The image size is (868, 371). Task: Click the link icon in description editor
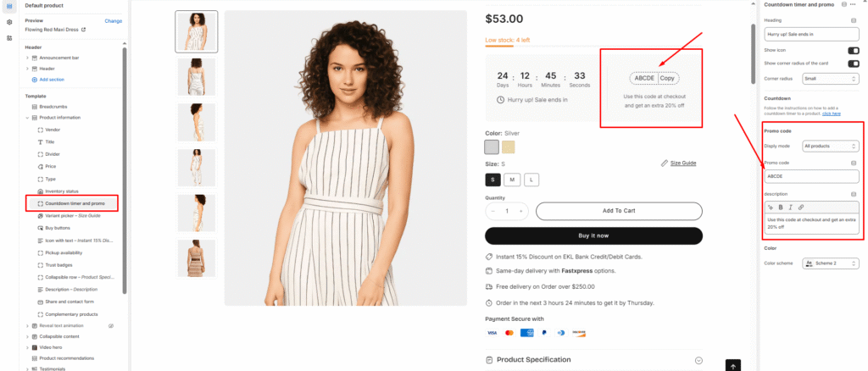(802, 207)
